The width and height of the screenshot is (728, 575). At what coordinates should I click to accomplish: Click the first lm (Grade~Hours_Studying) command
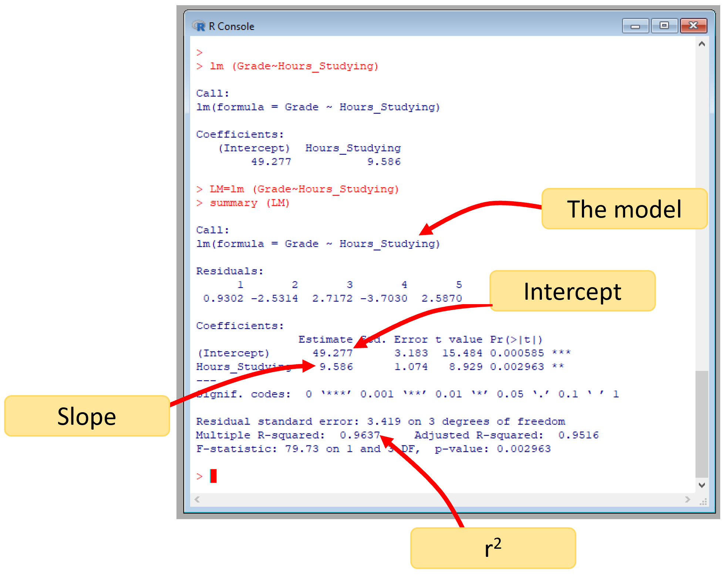294,66
